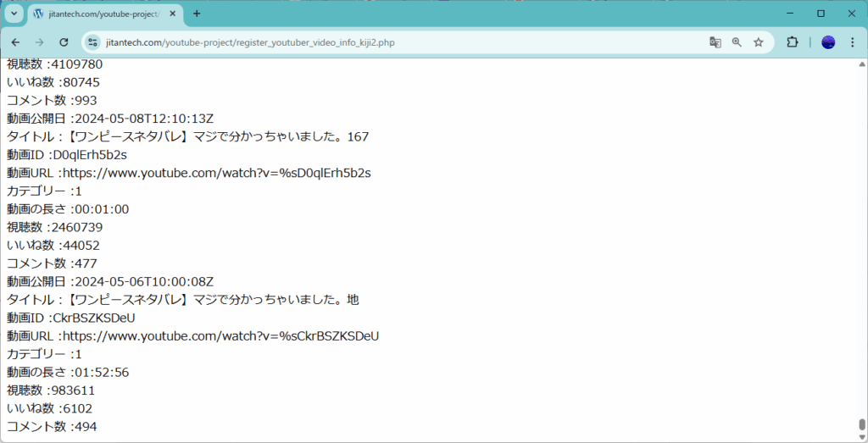This screenshot has width=868, height=443.
Task: Close the jitantech.com browser tab
Action: point(173,14)
